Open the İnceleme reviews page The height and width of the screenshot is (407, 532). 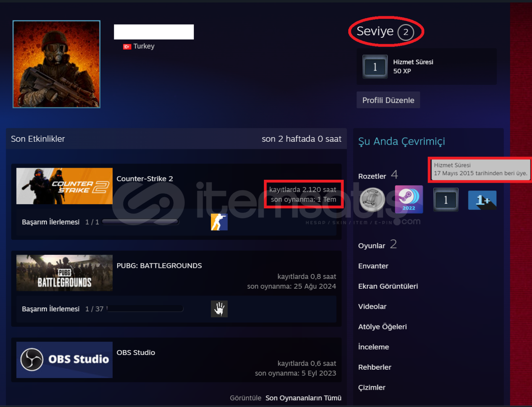373,347
